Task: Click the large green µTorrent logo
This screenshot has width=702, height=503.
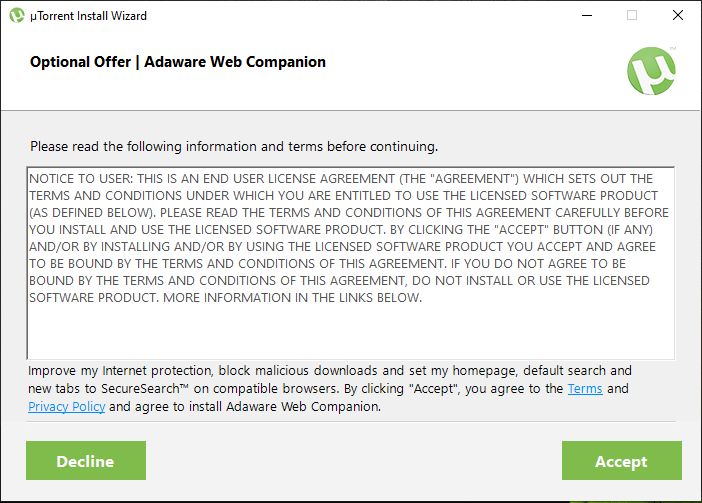Action: point(651,71)
